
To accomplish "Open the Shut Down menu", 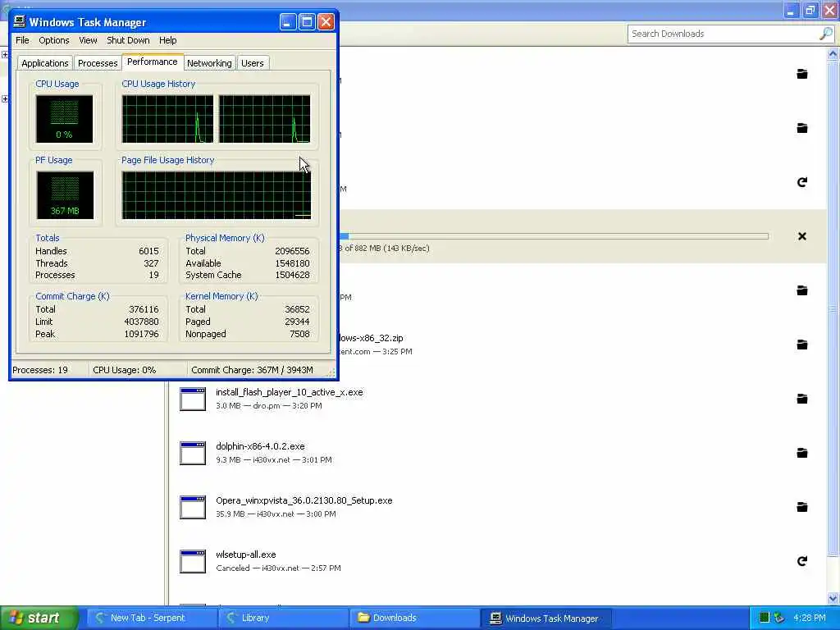I will [x=128, y=40].
